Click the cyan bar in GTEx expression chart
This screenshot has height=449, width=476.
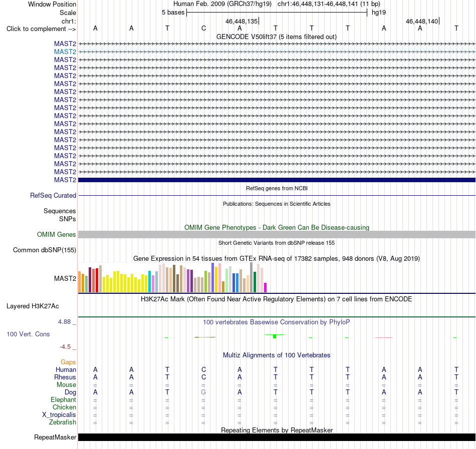coord(149,281)
